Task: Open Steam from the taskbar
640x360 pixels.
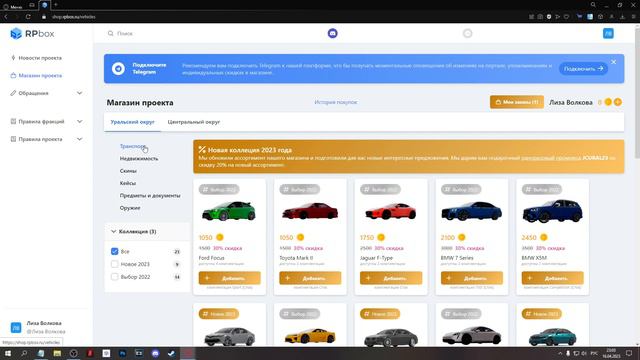Action: pyautogui.click(x=171, y=353)
